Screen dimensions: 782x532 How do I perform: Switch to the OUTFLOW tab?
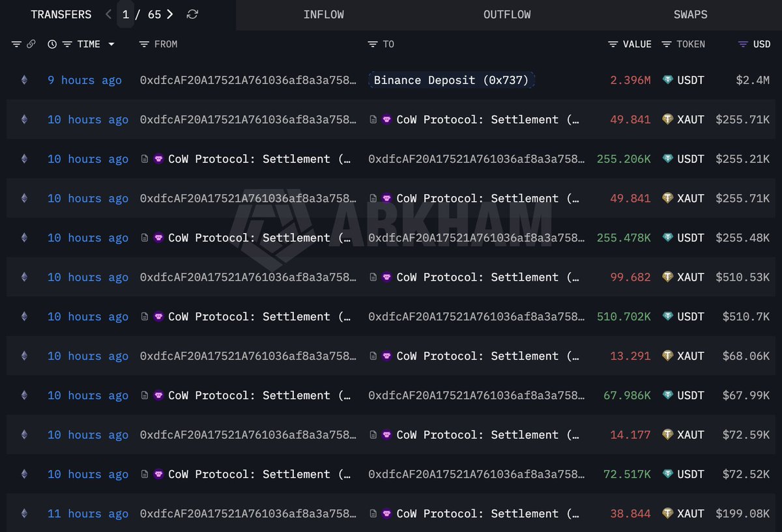(x=507, y=14)
